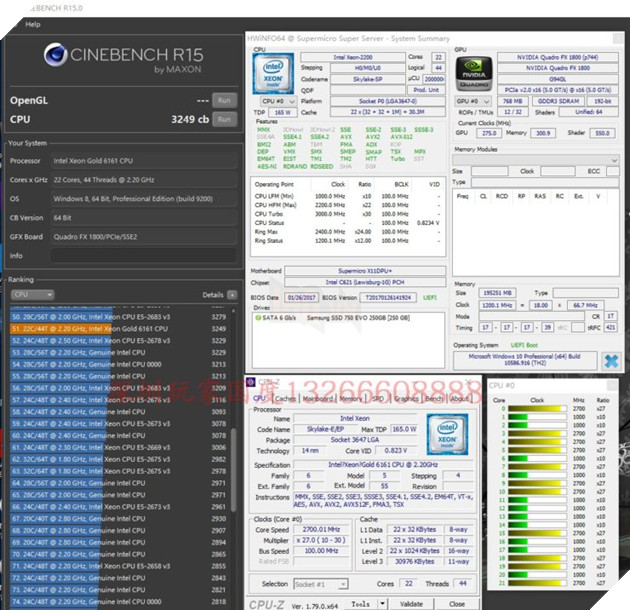Switch to the Memory tab in CPU-Z
The image size is (630, 610).
tap(351, 399)
